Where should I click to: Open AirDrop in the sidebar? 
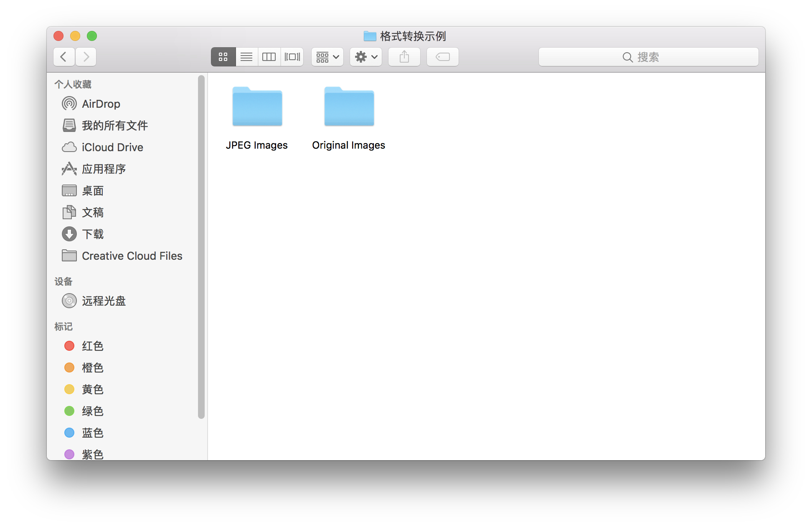[101, 104]
